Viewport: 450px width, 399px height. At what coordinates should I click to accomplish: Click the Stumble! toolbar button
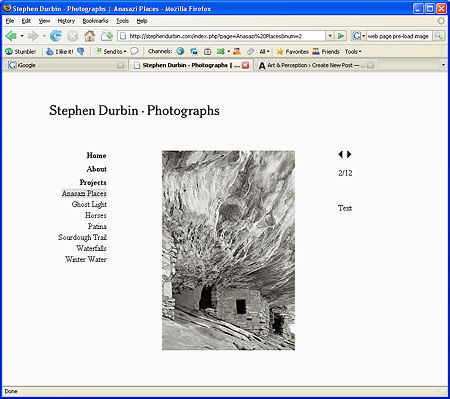(21, 51)
